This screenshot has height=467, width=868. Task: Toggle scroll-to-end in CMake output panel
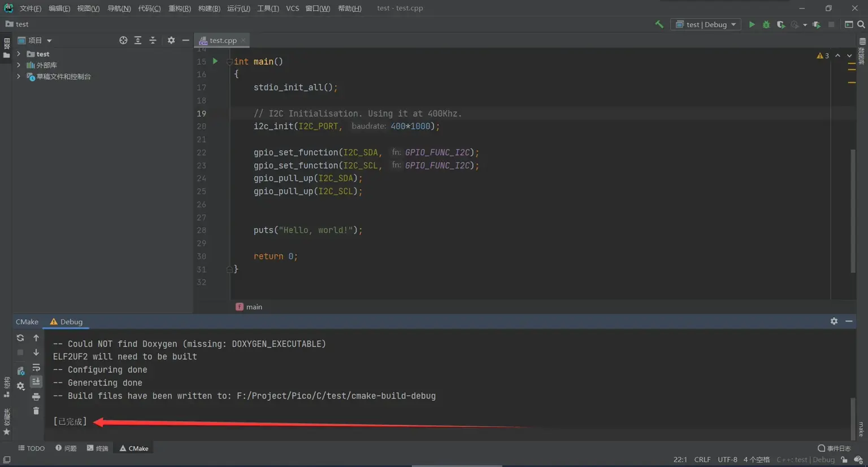pyautogui.click(x=36, y=382)
